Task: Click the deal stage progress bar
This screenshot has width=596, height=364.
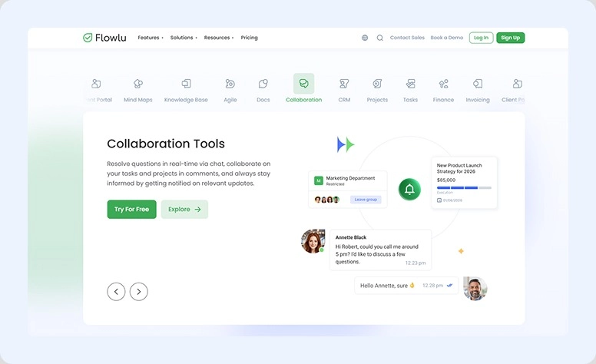Action: click(464, 187)
